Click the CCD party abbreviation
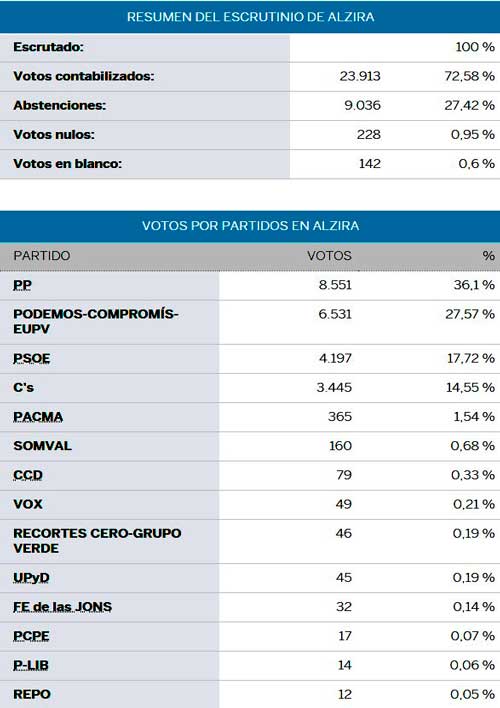 point(28,475)
